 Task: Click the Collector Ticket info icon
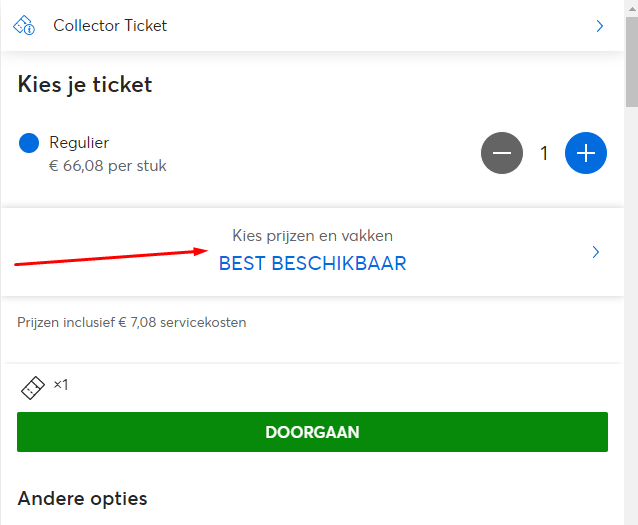[x=24, y=26]
